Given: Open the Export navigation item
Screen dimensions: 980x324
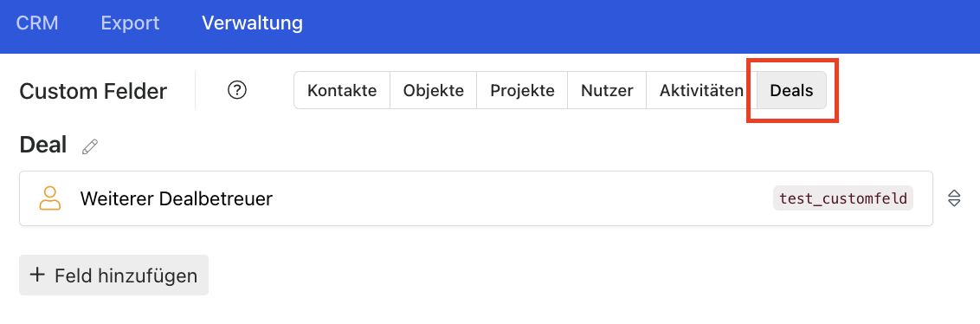Looking at the screenshot, I should coord(130,23).
